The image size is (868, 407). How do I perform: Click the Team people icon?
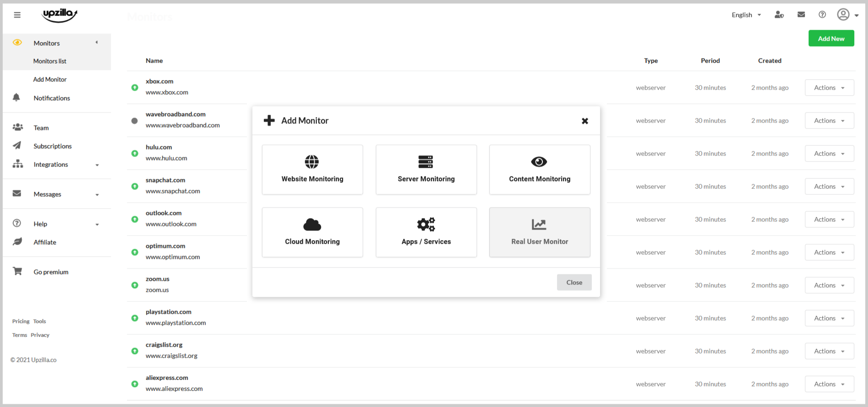pos(18,127)
